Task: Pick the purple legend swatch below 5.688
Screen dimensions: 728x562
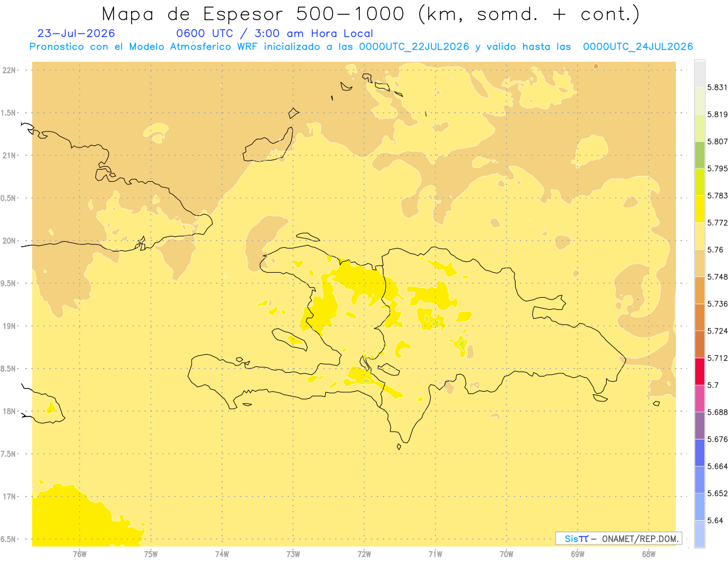Action: pyautogui.click(x=699, y=426)
